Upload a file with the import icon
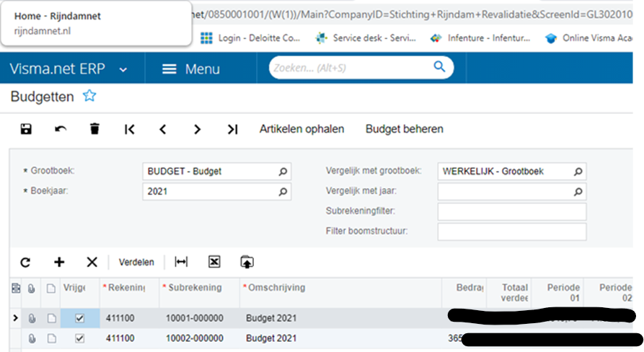The width and height of the screenshot is (644, 352). coord(247,262)
